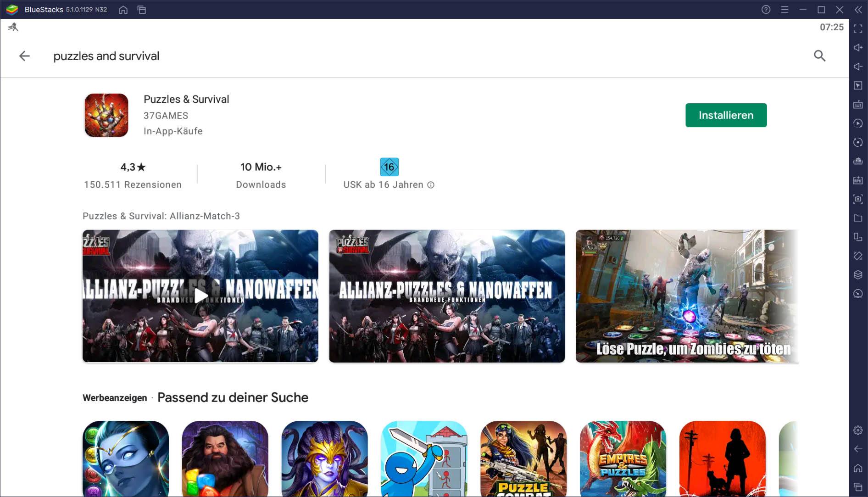Open BlueStacks settings gear

pos(858,430)
